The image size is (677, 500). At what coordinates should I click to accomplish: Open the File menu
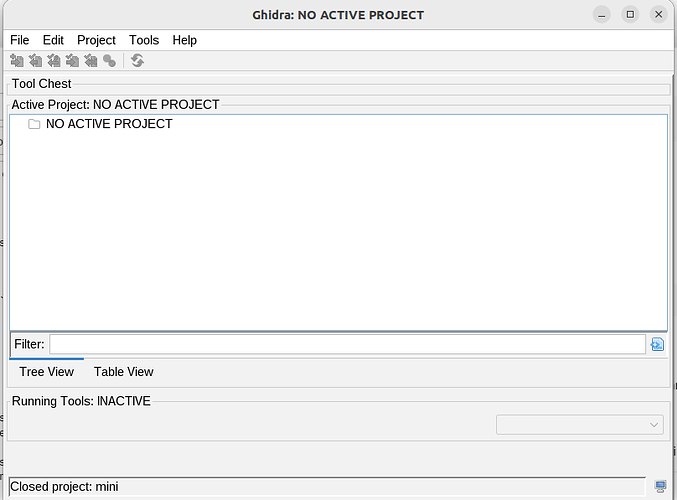[x=19, y=40]
